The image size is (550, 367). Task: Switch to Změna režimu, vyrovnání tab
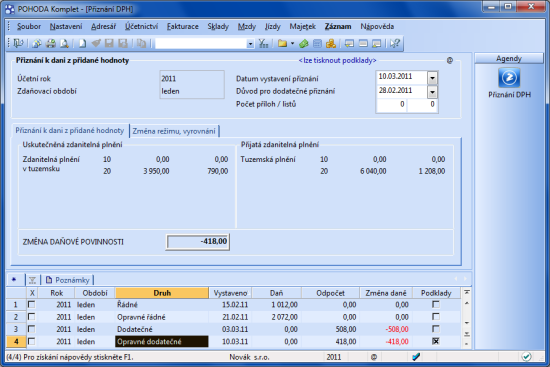pos(174,131)
